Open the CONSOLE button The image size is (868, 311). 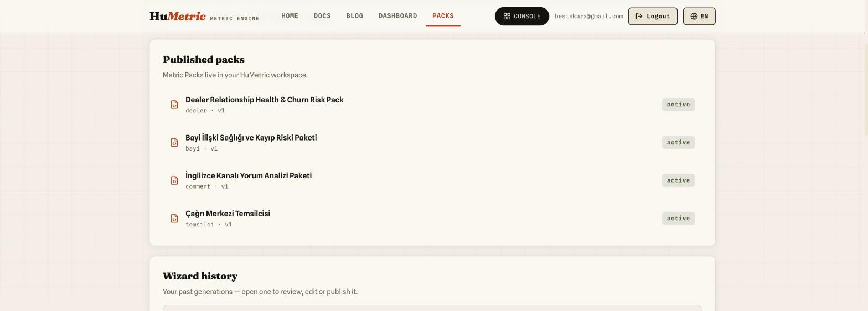tap(521, 16)
